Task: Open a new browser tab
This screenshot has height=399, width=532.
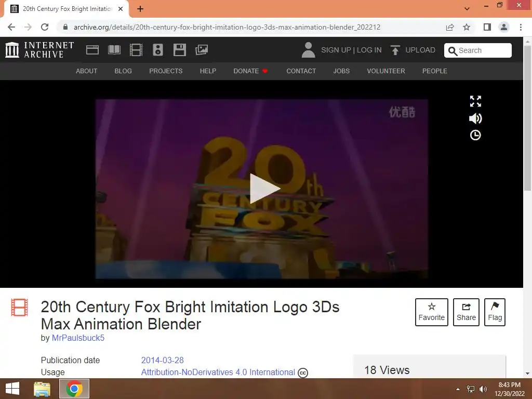Action: tap(140, 9)
